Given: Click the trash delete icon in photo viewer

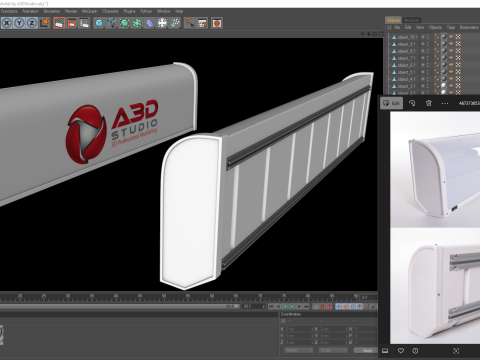Looking at the screenshot, I should (x=429, y=103).
